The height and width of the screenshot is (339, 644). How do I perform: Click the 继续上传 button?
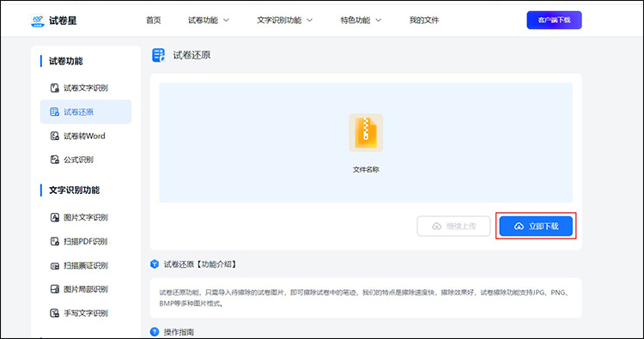pos(454,226)
